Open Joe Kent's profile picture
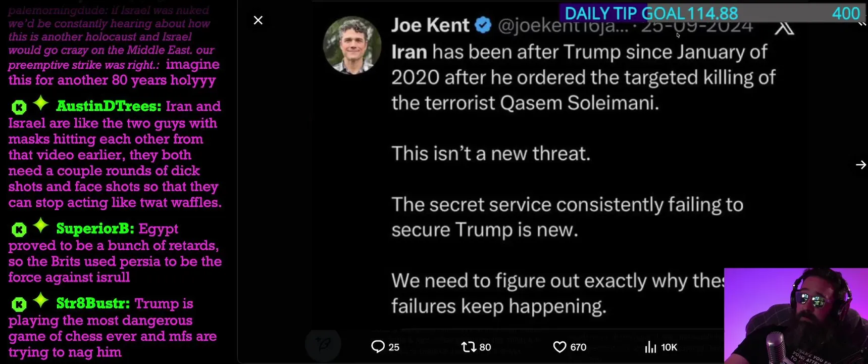Screen dimensions: 868x364 point(352,45)
